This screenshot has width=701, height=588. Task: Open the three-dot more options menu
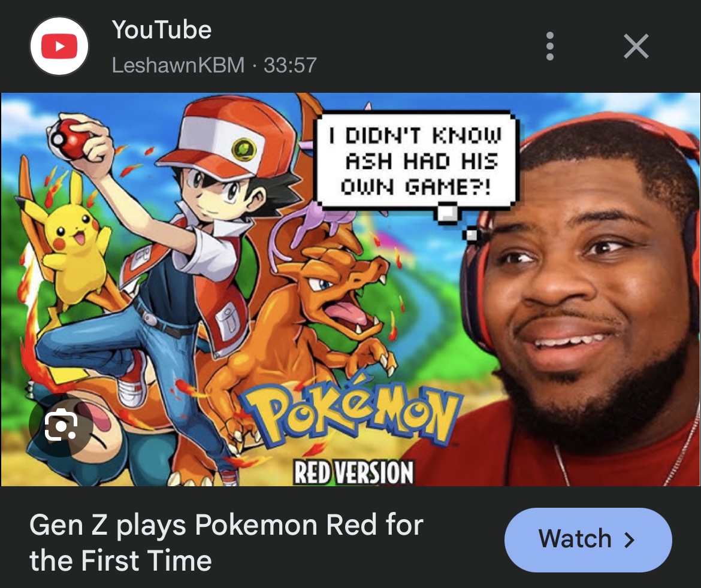[550, 46]
